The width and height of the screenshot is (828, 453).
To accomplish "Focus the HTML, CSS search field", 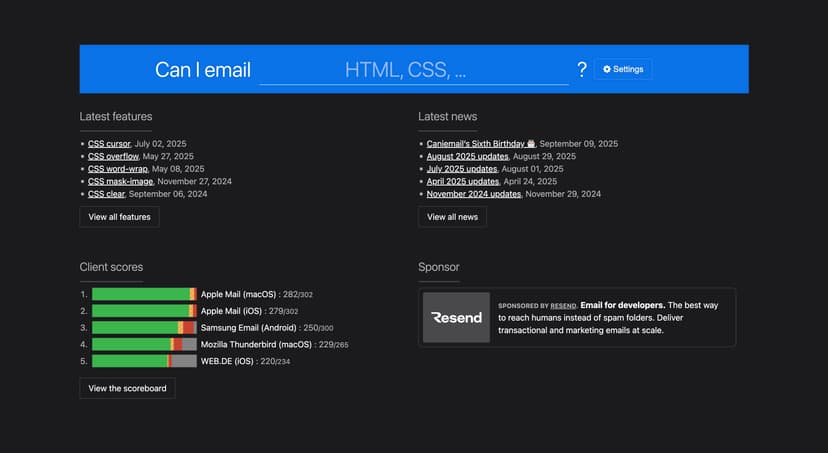I will coord(413,70).
